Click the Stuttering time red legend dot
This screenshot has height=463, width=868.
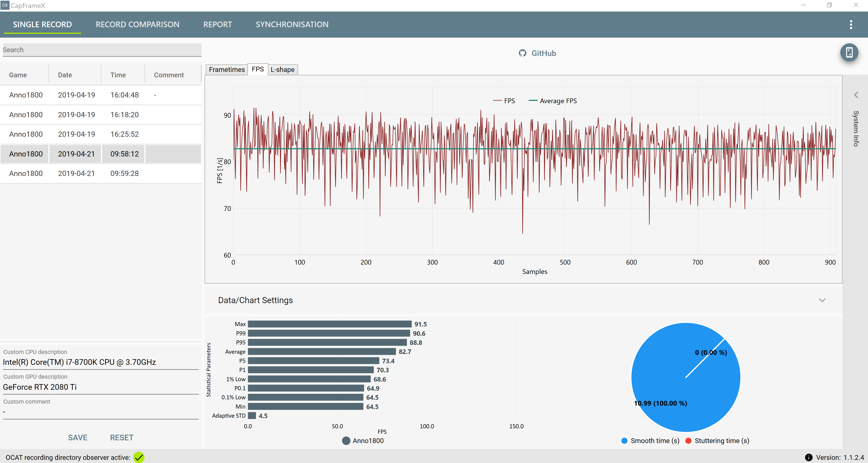pyautogui.click(x=688, y=441)
